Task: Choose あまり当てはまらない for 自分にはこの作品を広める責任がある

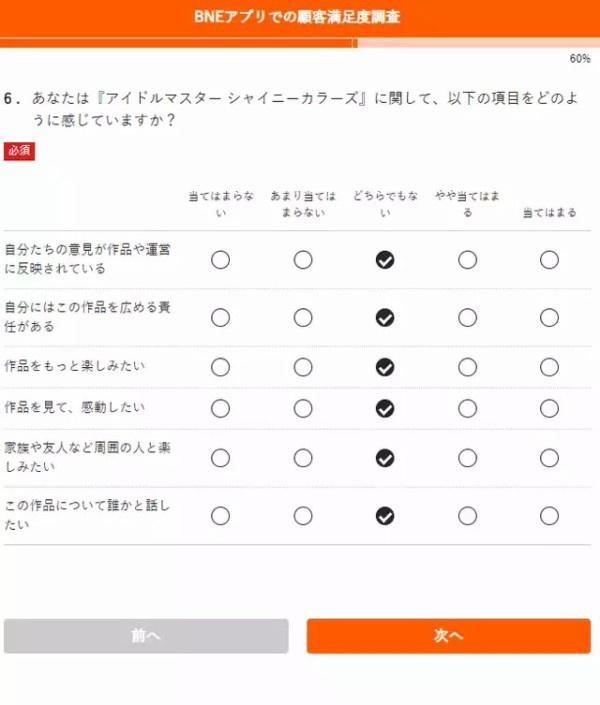Action: (x=303, y=318)
